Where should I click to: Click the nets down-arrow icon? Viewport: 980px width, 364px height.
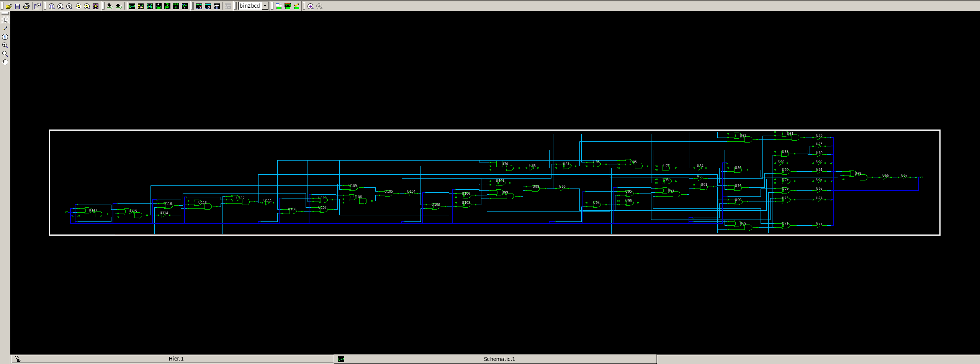coord(176,6)
